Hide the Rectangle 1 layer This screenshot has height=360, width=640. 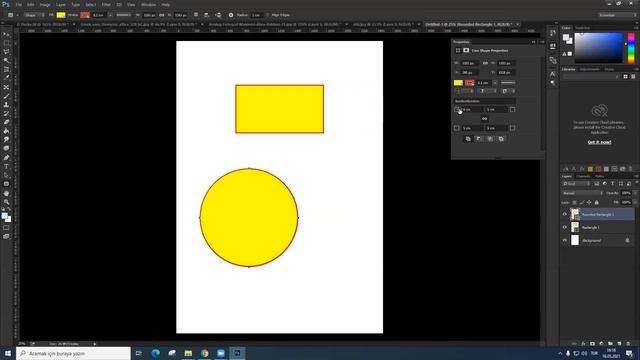click(x=565, y=227)
